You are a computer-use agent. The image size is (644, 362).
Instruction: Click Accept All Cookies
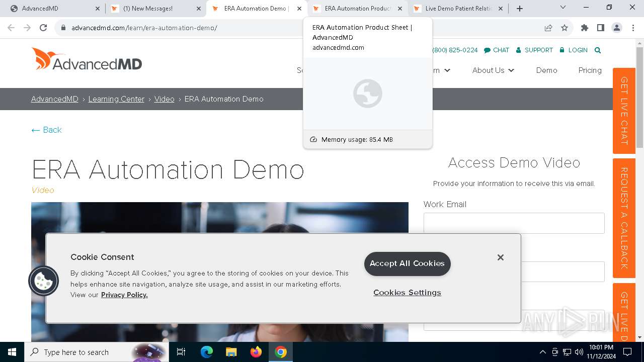pos(407,263)
